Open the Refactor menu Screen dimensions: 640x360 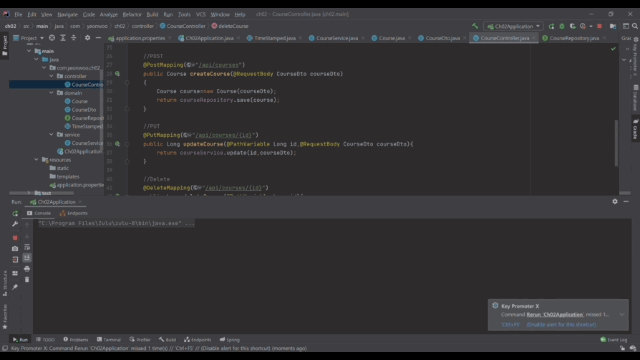point(132,14)
